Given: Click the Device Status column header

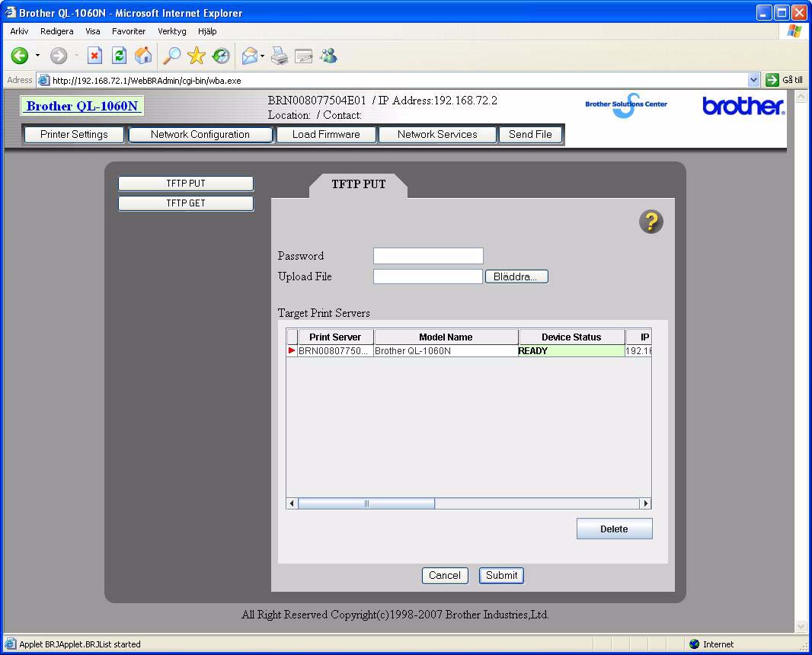Looking at the screenshot, I should pos(572,337).
